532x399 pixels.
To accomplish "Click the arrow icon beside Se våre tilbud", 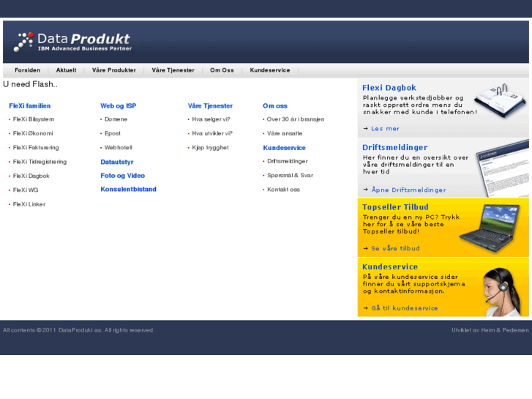I will click(x=365, y=249).
